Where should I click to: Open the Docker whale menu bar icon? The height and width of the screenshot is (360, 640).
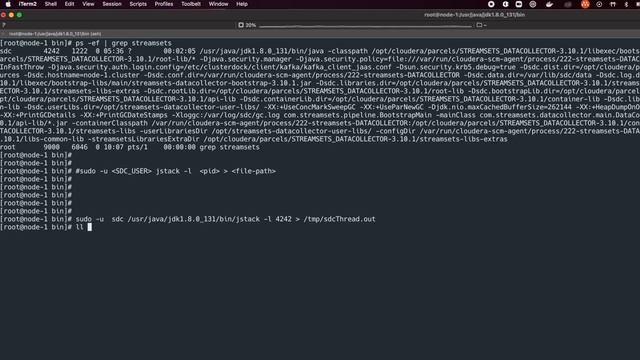[x=549, y=4]
